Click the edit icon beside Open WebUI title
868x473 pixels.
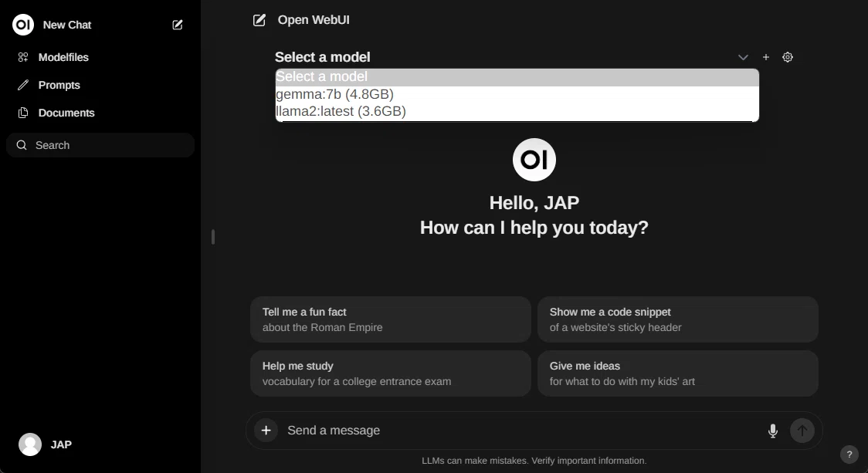pyautogui.click(x=259, y=21)
